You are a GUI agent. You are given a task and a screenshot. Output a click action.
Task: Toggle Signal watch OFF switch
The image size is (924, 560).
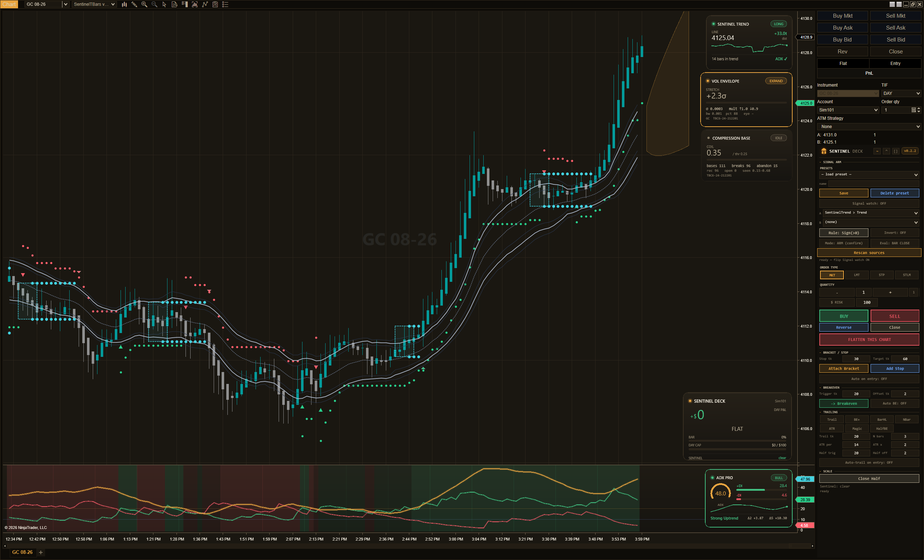pyautogui.click(x=869, y=204)
